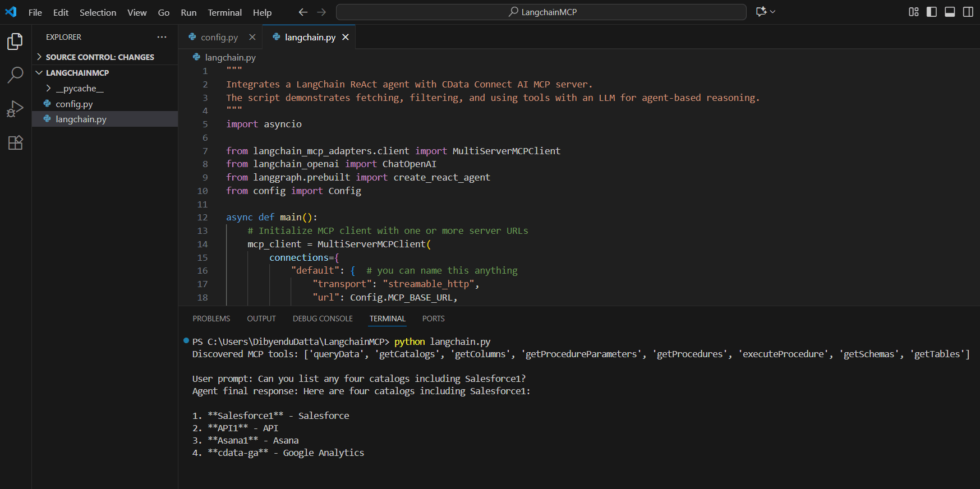Open the Terminal menu
980x489 pixels.
click(x=224, y=12)
